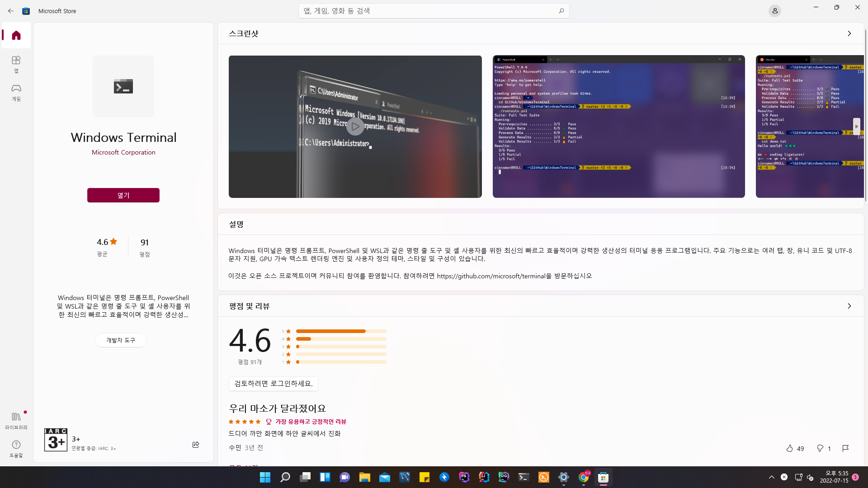Expand the ratings and reviews chevron
The height and width of the screenshot is (488, 868).
click(x=849, y=306)
